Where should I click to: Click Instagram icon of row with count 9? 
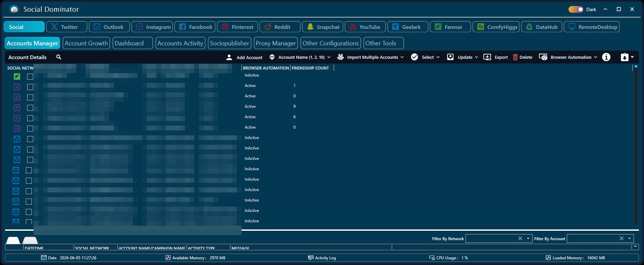(17, 108)
